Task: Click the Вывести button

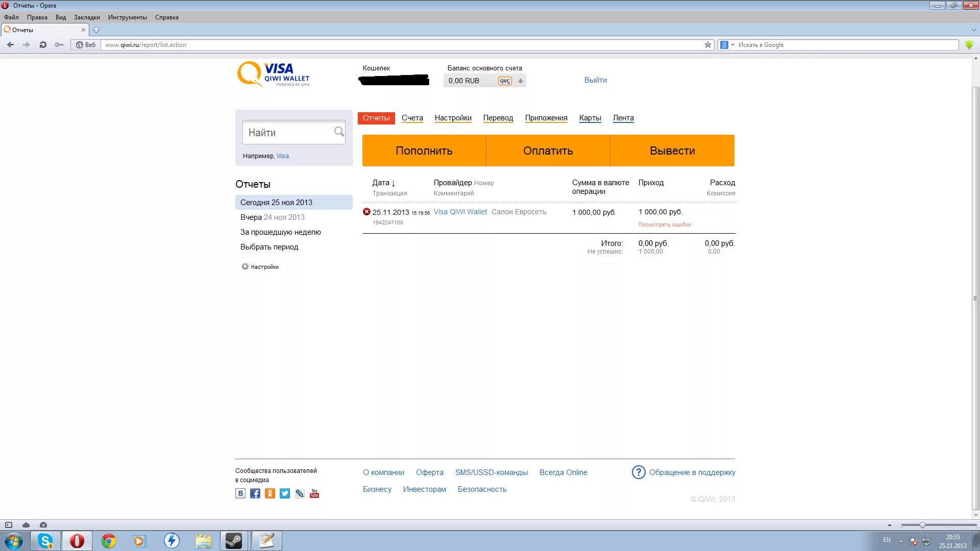Action: tap(672, 151)
